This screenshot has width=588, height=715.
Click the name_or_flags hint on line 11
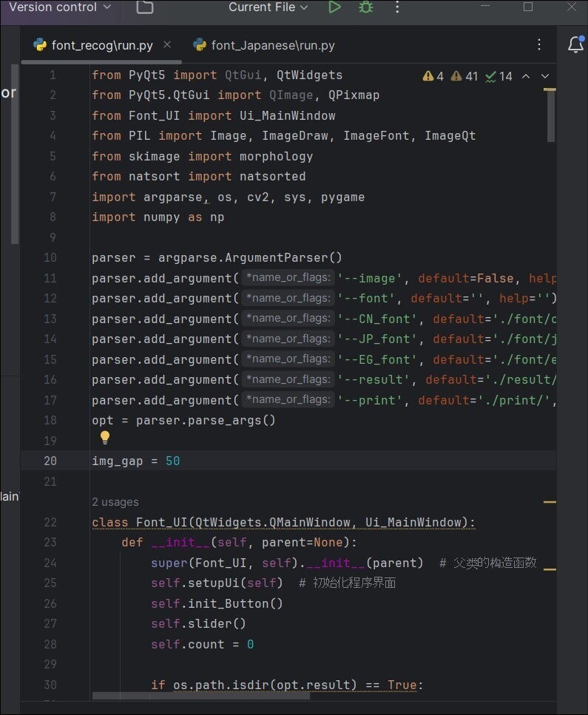pos(287,278)
